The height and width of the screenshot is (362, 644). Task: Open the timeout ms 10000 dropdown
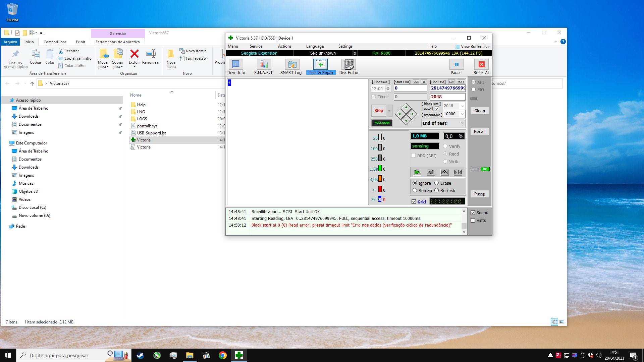pyautogui.click(x=463, y=114)
